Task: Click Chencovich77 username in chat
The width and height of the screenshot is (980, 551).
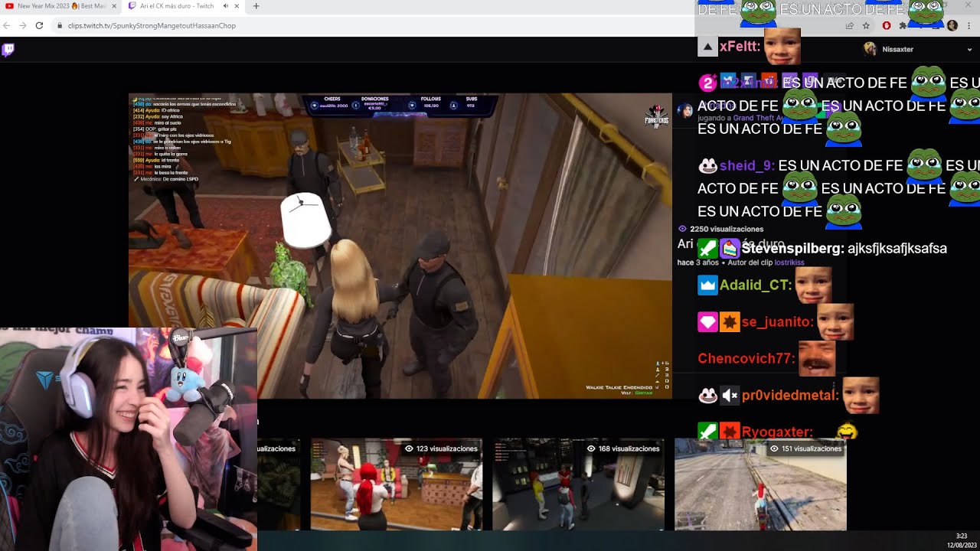Action: 746,359
